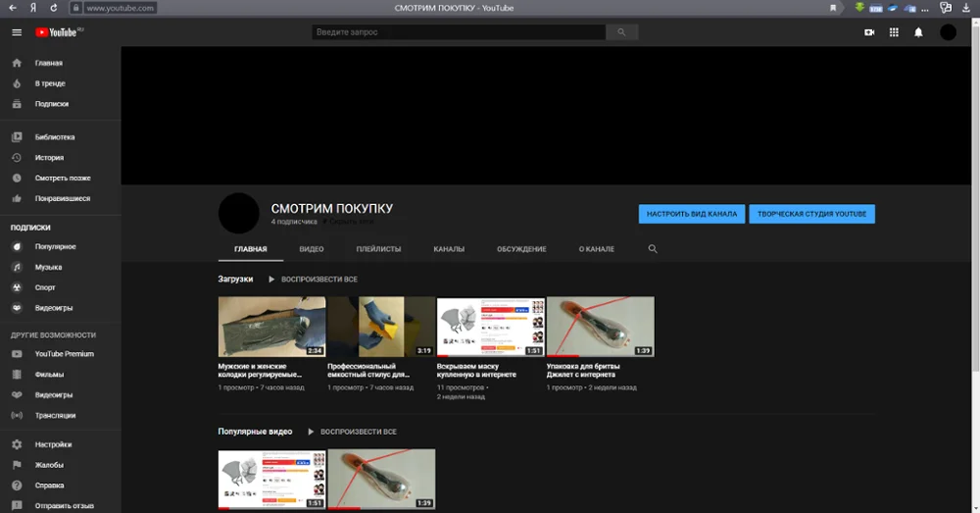Click the search magnifier button
This screenshot has height=513, width=980.
tap(621, 32)
